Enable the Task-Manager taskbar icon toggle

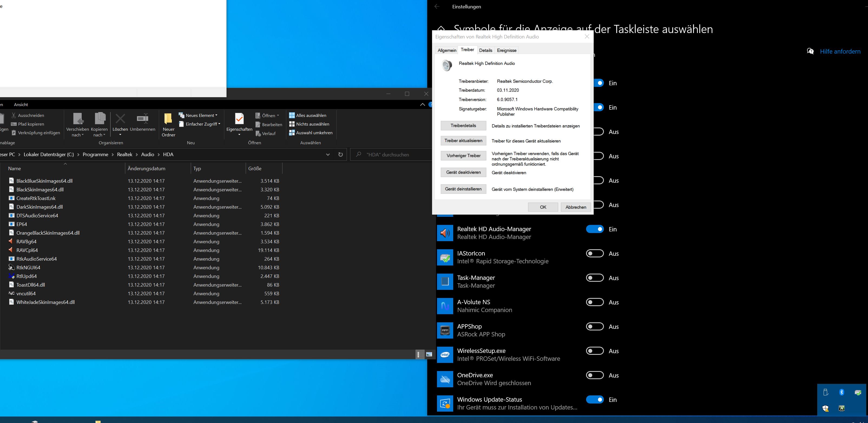point(595,278)
